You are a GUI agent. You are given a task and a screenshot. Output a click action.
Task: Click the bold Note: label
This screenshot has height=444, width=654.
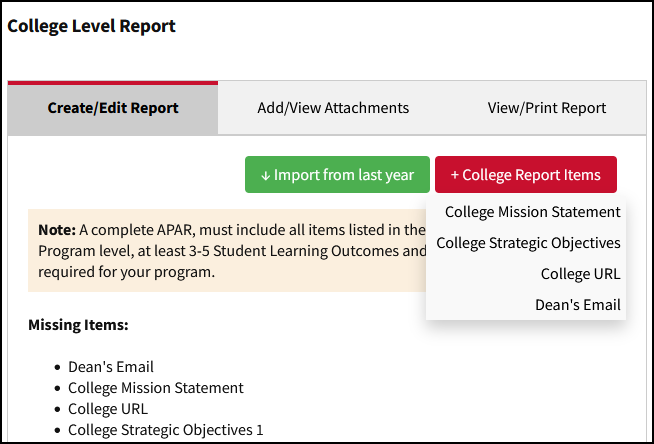click(56, 230)
